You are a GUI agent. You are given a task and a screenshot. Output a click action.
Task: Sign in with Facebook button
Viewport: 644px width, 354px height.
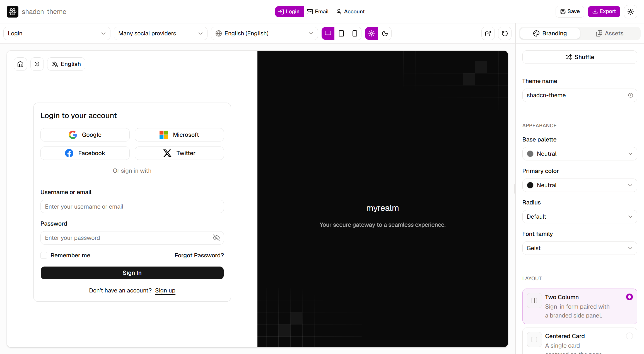tap(85, 153)
